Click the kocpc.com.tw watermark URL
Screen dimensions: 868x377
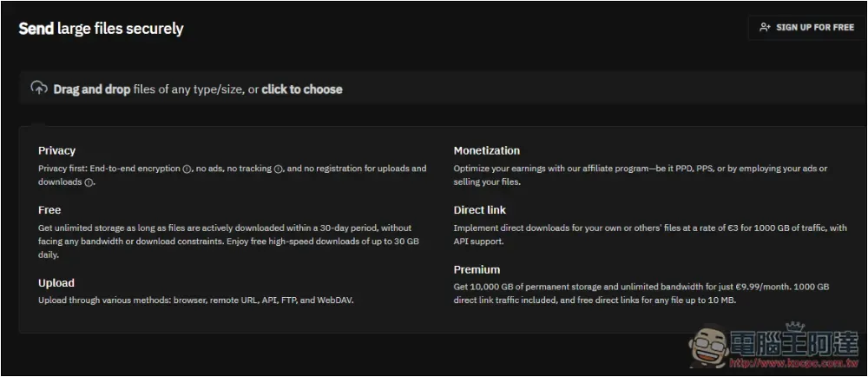793,364
